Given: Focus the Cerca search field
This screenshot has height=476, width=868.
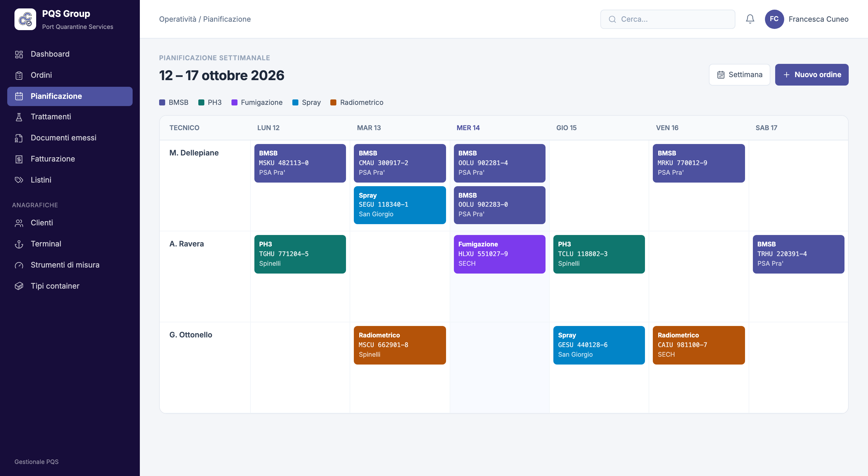Looking at the screenshot, I should [x=668, y=19].
